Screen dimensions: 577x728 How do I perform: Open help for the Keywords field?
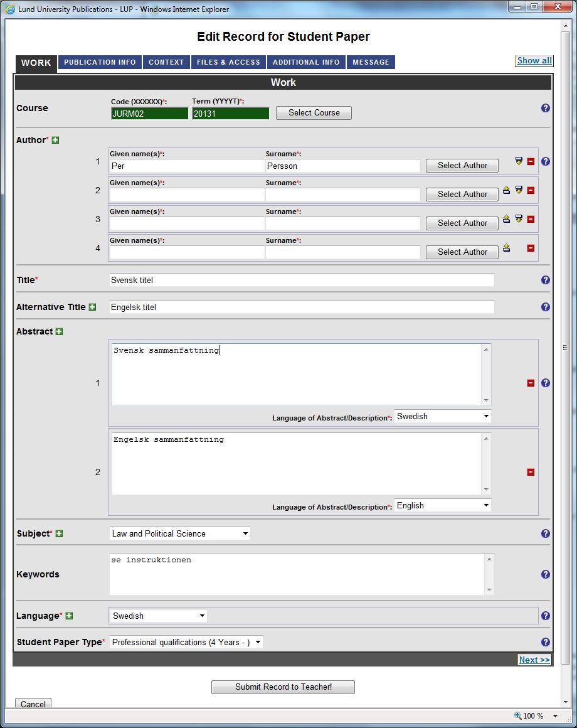[546, 574]
